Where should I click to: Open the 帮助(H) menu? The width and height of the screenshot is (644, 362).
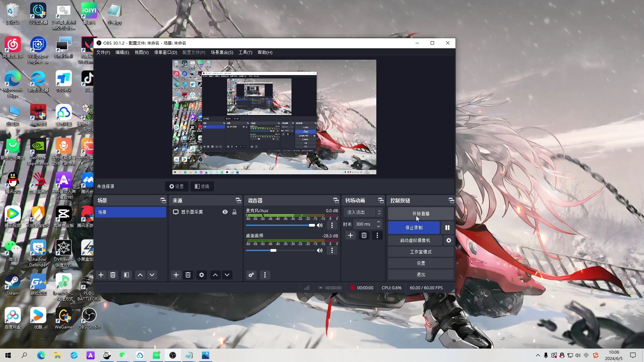(x=265, y=52)
